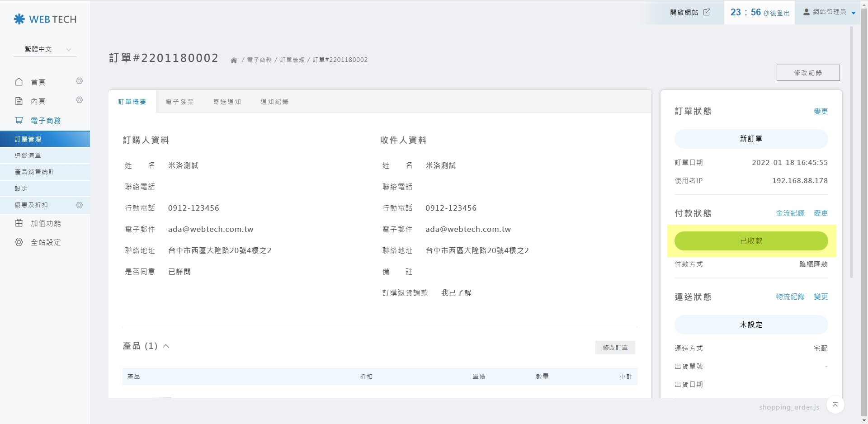Viewport: 868px width, 424px height.
Task: Click the 修改紀錄 button
Action: pos(808,73)
